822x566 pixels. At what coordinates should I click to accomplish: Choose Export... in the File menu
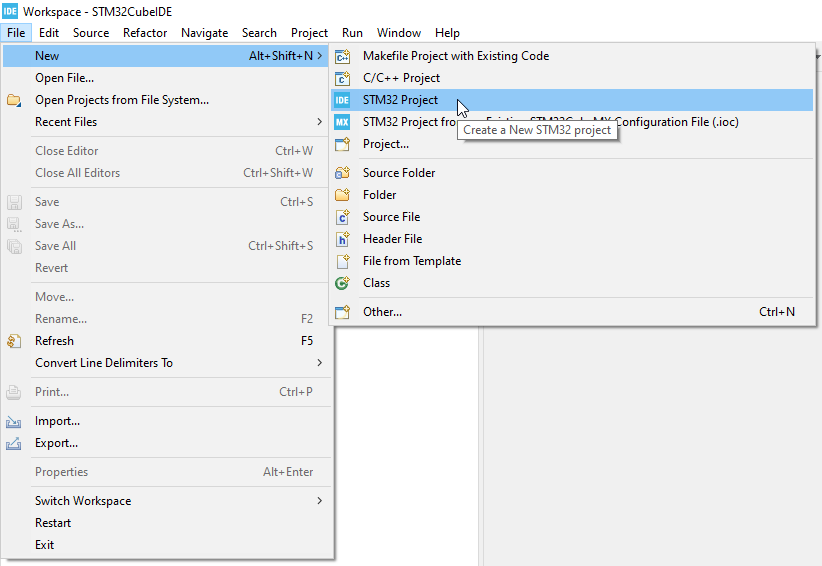[56, 443]
